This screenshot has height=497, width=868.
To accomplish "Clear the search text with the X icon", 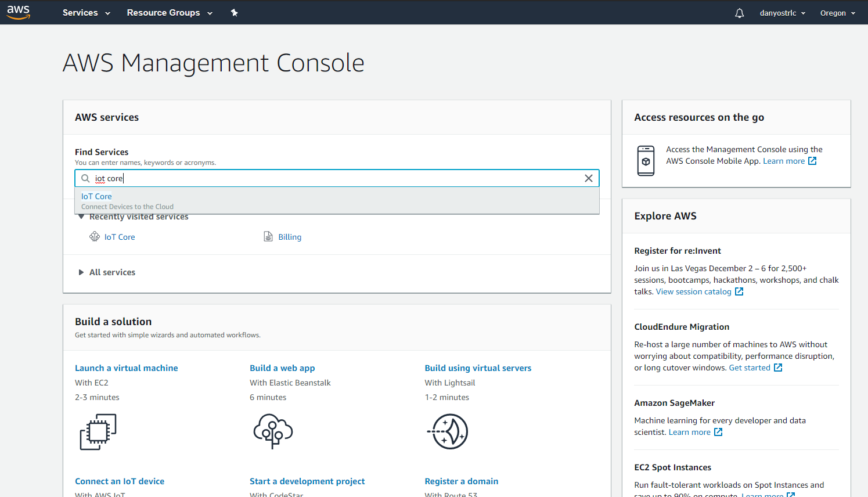I will point(588,178).
